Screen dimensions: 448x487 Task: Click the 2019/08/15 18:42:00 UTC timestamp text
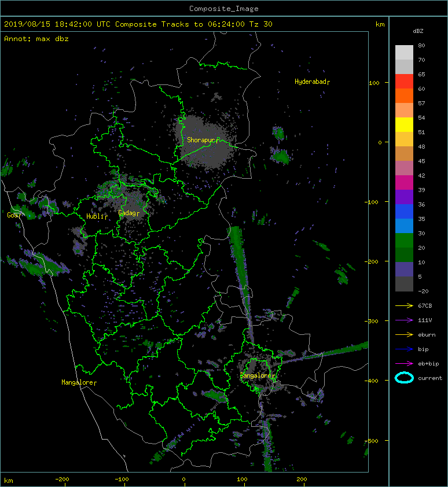(x=57, y=24)
